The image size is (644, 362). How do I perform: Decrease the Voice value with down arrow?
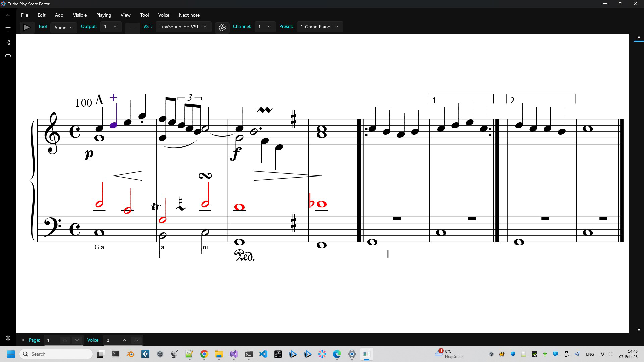136,340
